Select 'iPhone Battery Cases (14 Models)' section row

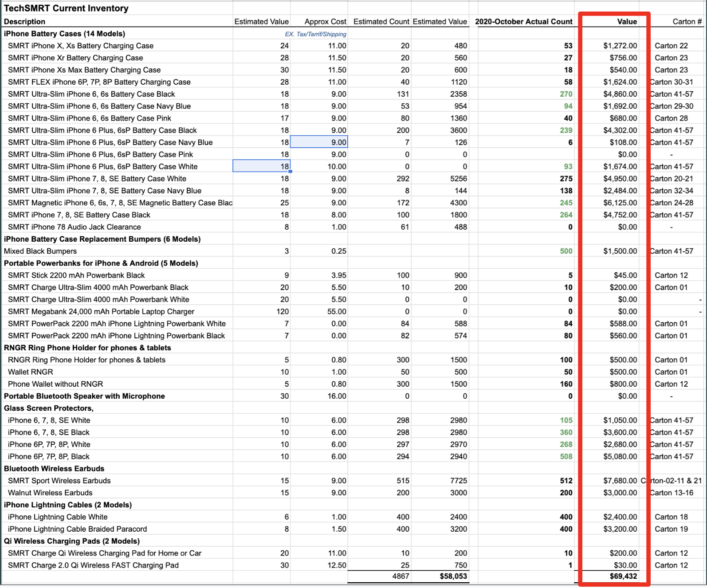(64, 34)
